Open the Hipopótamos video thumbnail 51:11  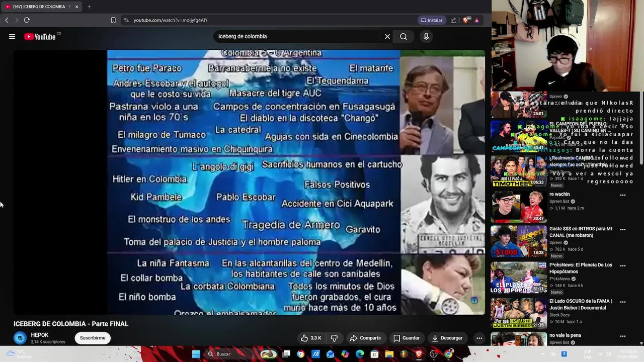(519, 277)
